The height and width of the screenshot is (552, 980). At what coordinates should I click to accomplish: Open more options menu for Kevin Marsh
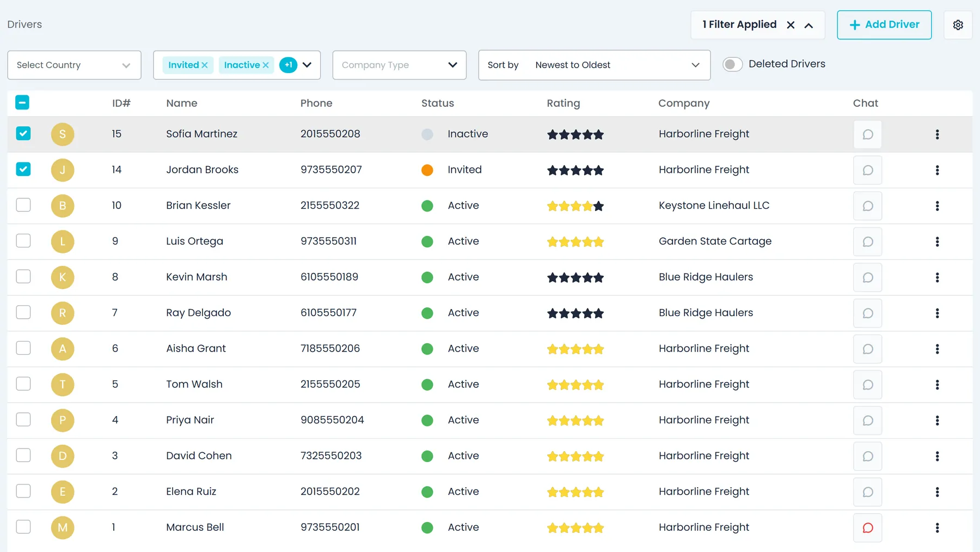pos(937,277)
